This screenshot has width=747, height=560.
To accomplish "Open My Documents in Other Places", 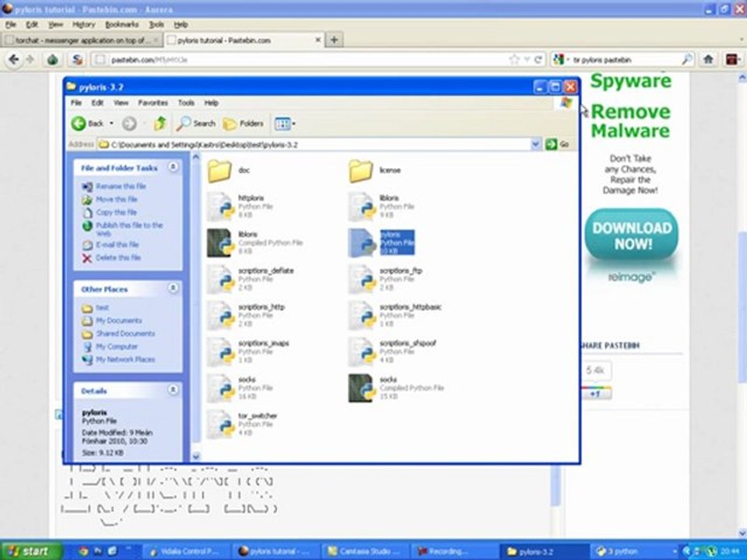I will (x=112, y=321).
